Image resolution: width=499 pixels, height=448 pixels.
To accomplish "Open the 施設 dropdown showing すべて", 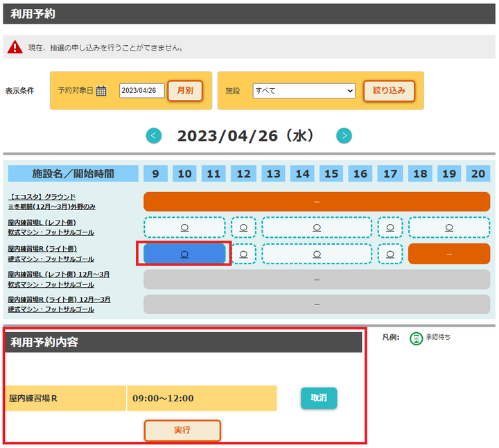I will click(304, 91).
